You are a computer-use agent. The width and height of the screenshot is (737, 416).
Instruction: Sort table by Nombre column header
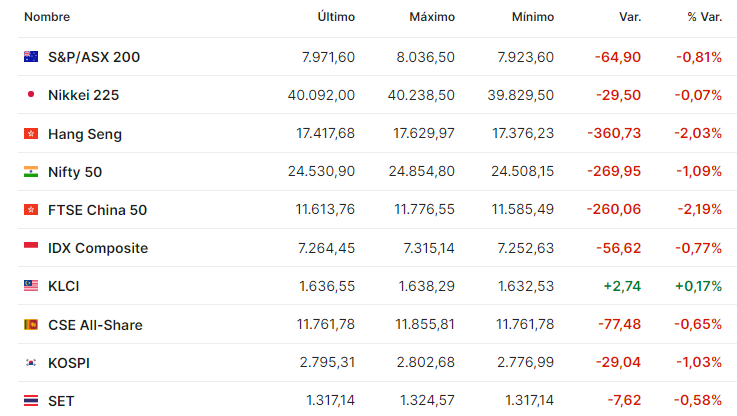[47, 17]
